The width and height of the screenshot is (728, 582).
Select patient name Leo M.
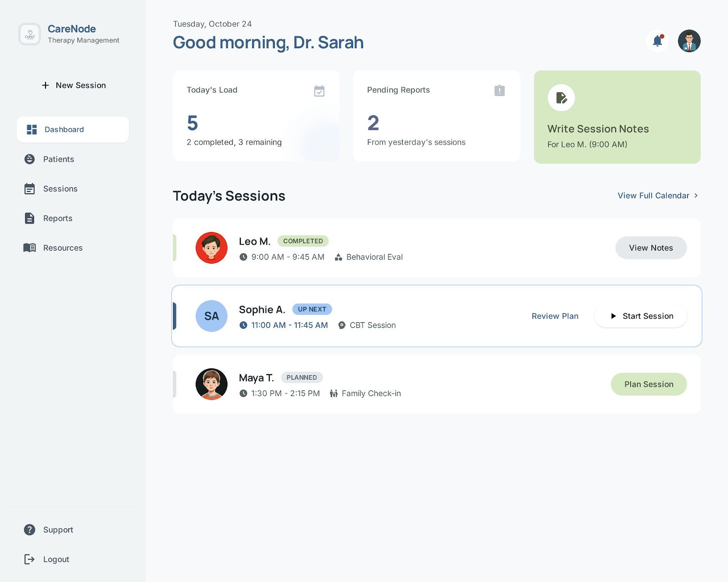[255, 241]
